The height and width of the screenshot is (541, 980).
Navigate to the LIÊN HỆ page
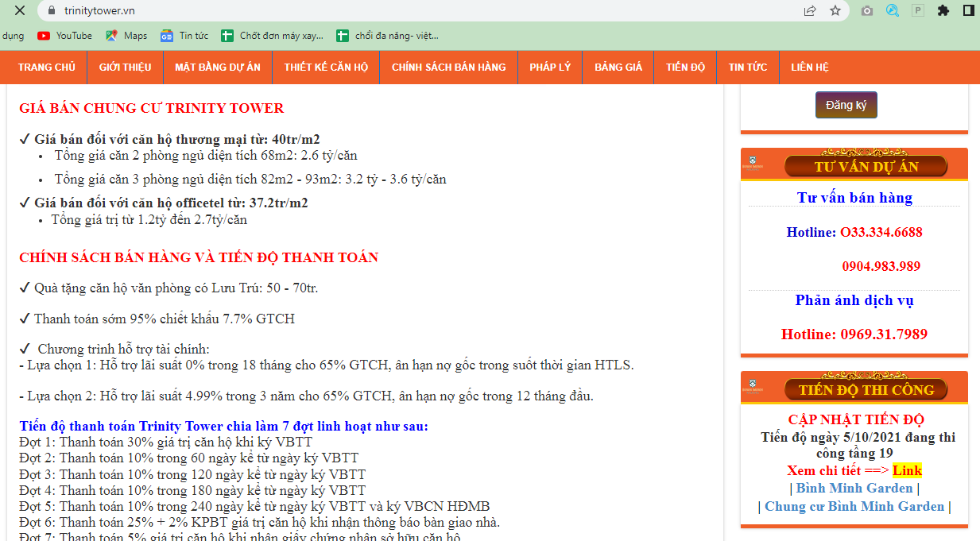(x=809, y=68)
